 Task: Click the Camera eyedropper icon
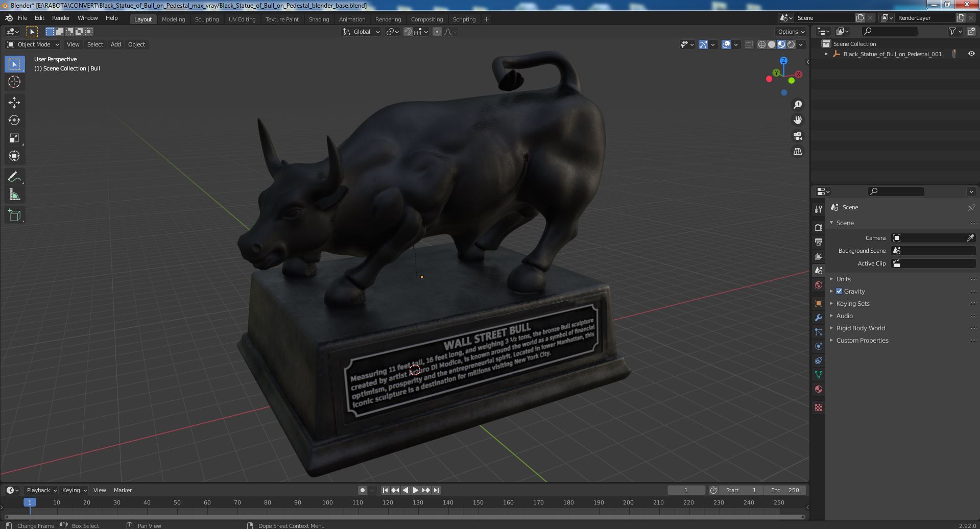970,238
